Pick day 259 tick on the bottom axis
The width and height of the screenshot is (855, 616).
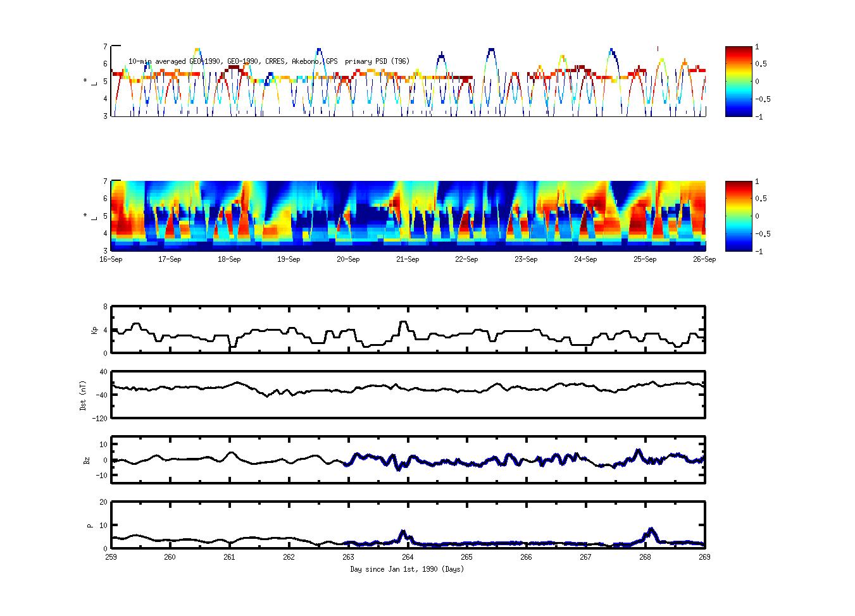click(111, 557)
